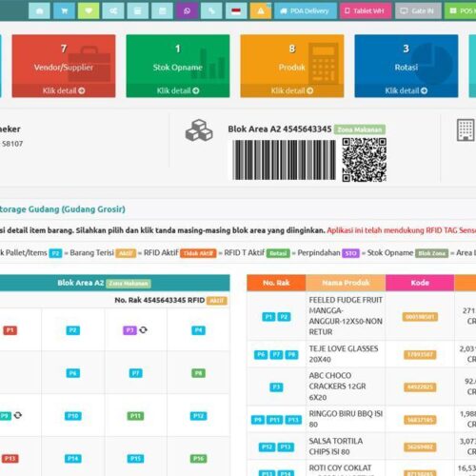Select purple P3 slot in Blok Area grid
This screenshot has width=476, height=476.
pyautogui.click(x=129, y=330)
